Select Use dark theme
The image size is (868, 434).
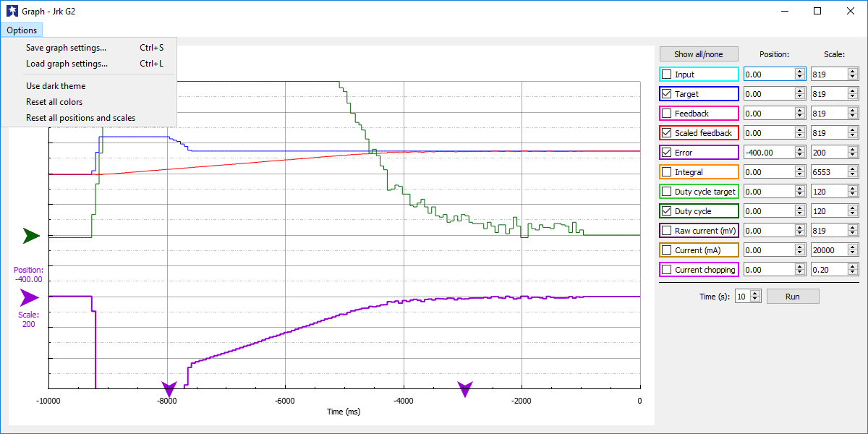tap(56, 86)
